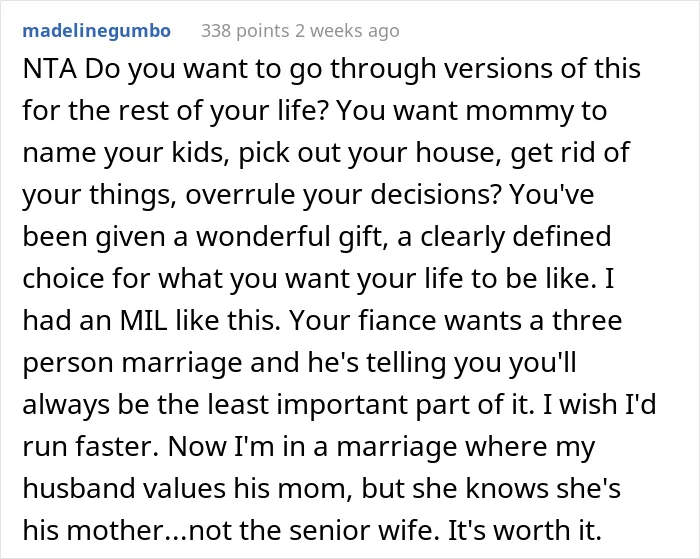
Task: Click the 338 points score text
Action: tap(245, 31)
